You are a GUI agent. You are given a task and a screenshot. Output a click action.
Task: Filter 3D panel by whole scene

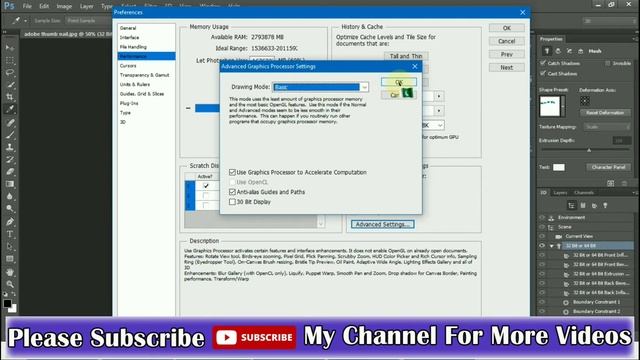coord(571,206)
